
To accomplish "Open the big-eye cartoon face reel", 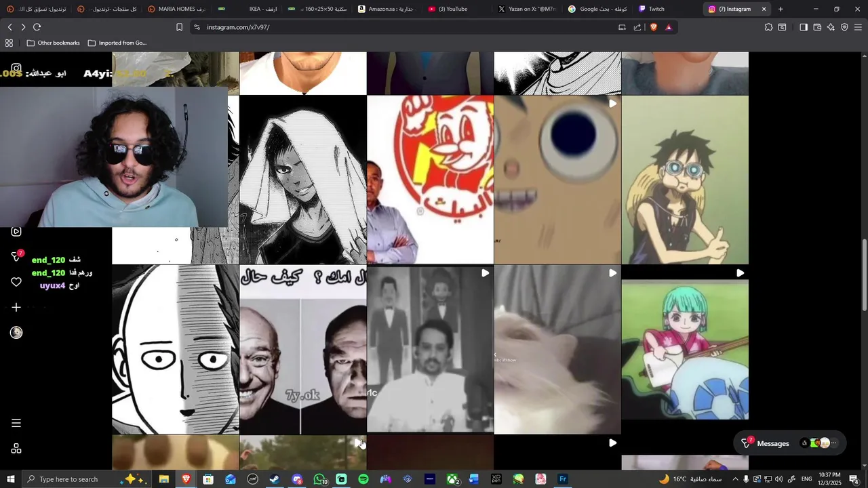I will point(557,180).
